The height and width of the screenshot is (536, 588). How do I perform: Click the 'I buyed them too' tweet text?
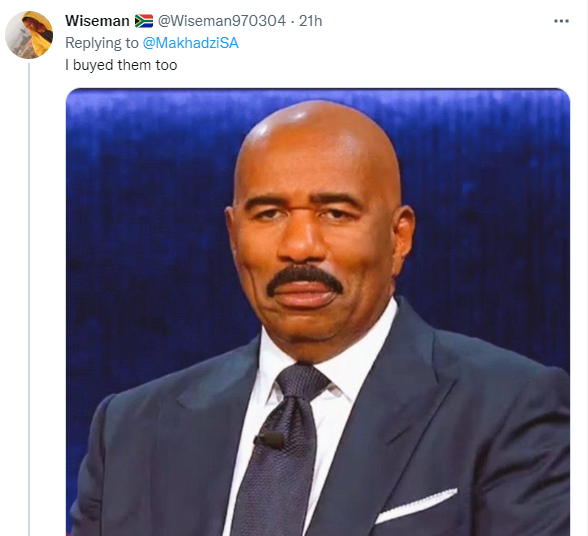coord(121,65)
